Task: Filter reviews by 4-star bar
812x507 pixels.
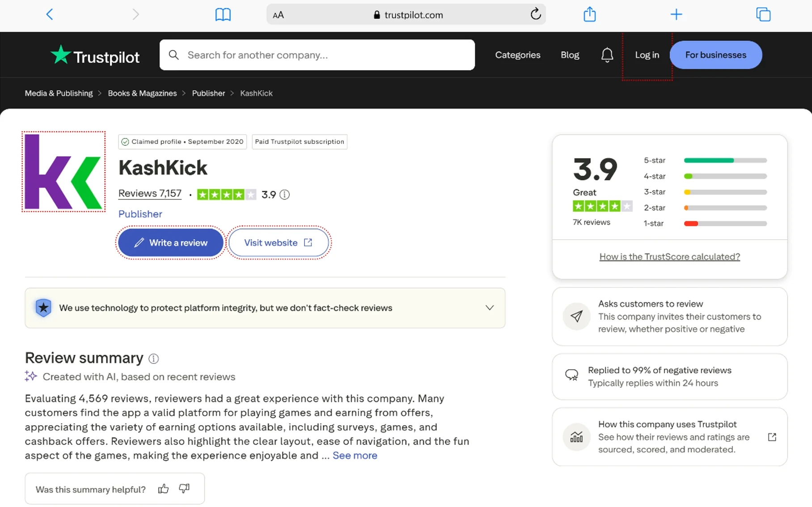Action: point(725,176)
